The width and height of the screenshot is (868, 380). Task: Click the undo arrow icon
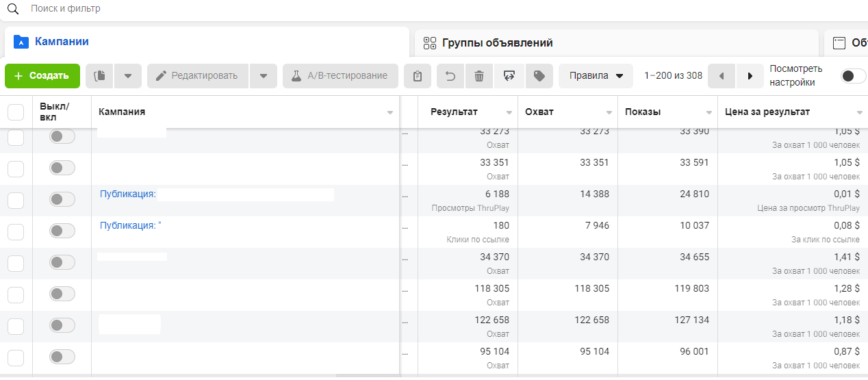(x=450, y=76)
